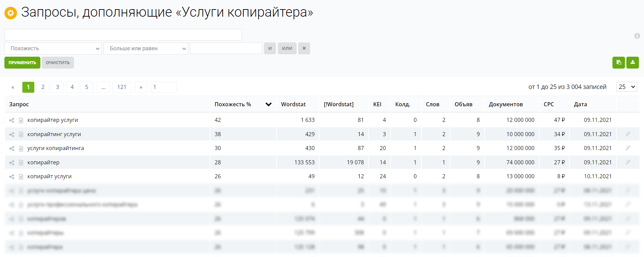Sort by the Слов column header
Screen dimensions: 644x257
point(433,104)
